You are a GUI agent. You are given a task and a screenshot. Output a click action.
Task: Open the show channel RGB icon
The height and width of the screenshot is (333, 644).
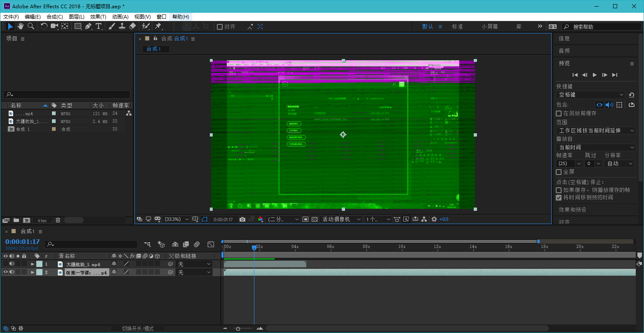pyautogui.click(x=261, y=220)
